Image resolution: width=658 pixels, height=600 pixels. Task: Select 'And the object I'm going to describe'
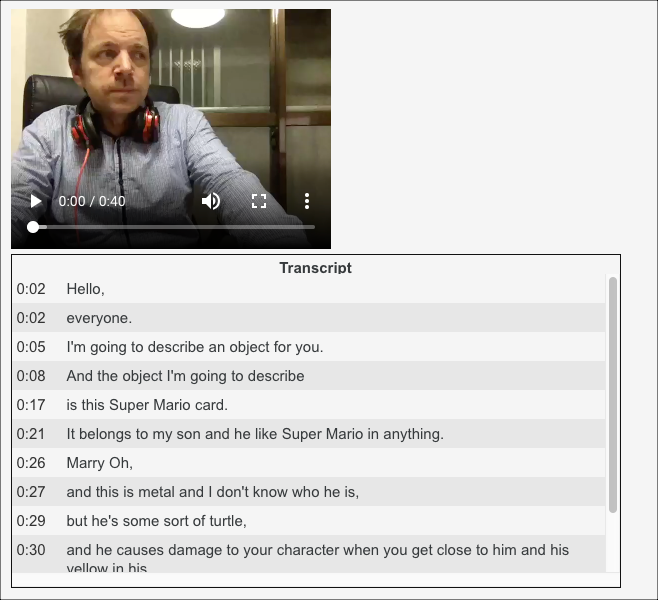click(x=309, y=376)
